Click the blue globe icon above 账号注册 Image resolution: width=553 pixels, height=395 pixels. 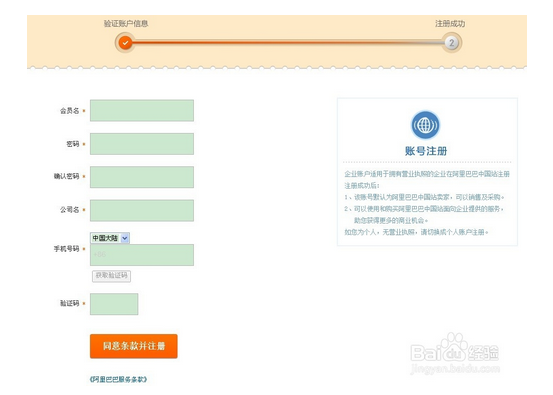pos(425,125)
